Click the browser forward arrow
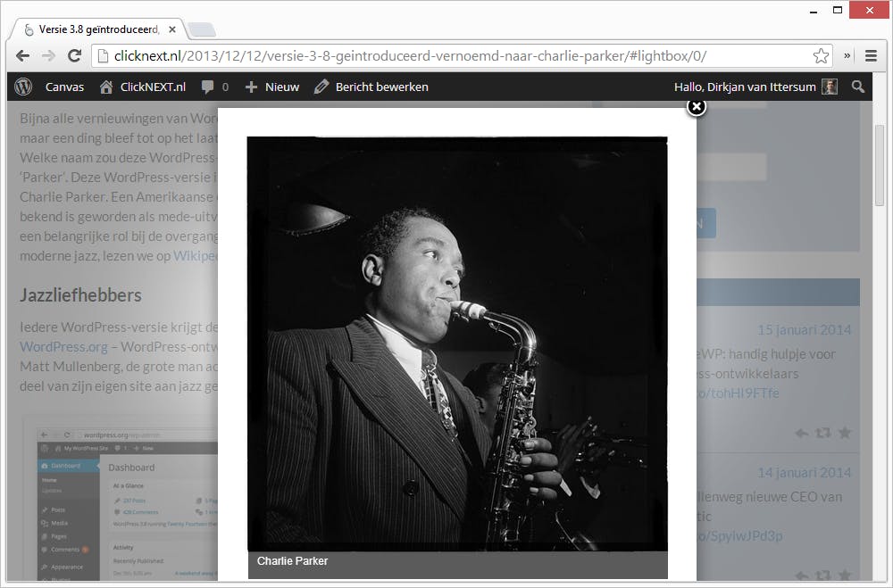Image resolution: width=893 pixels, height=588 pixels. pyautogui.click(x=48, y=56)
